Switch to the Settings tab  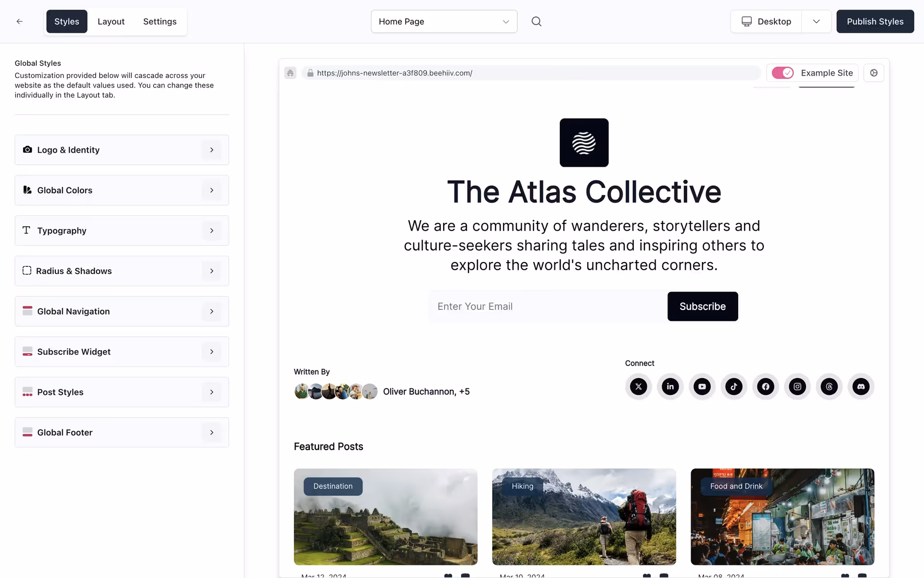tap(159, 21)
